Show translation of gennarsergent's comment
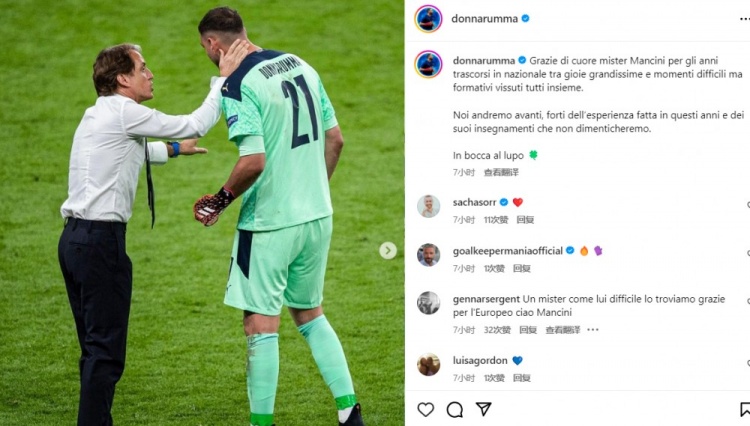The height and width of the screenshot is (426, 750). [562, 330]
